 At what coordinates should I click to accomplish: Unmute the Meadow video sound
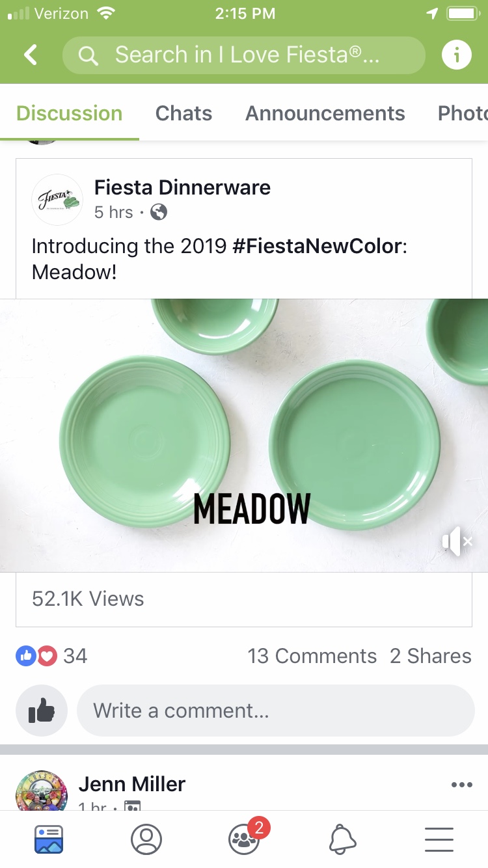coord(457,541)
